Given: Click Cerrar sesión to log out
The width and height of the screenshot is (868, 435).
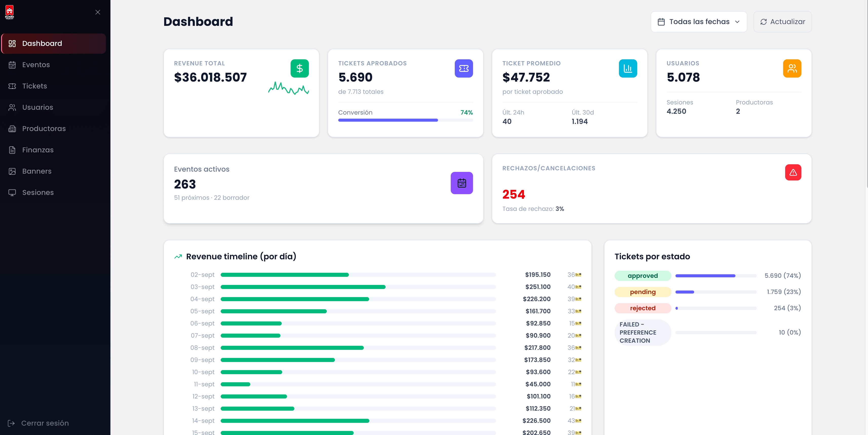Looking at the screenshot, I should coord(39,423).
